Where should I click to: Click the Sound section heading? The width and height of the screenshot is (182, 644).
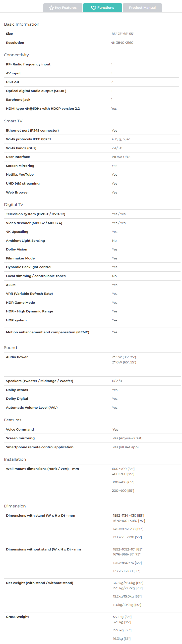(x=10, y=347)
